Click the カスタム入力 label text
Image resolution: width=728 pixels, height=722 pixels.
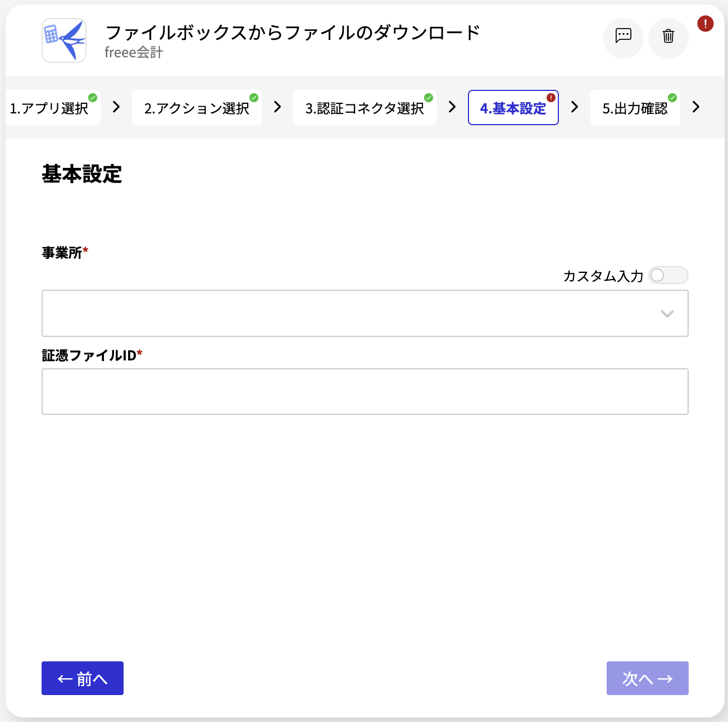[x=603, y=276]
